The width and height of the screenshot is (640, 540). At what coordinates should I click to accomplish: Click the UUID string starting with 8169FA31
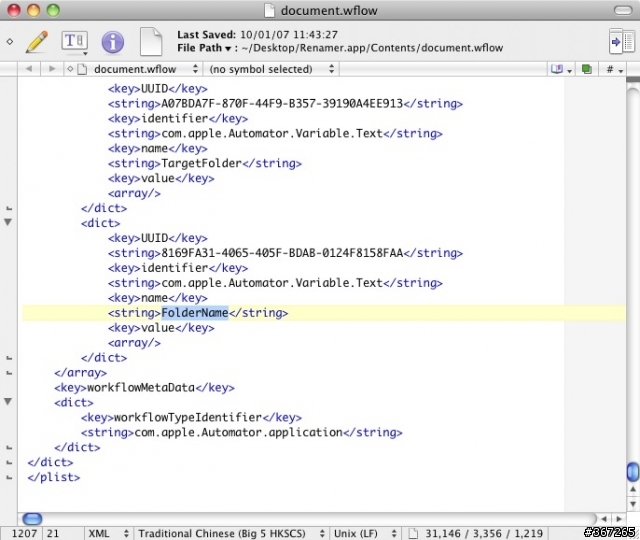282,253
